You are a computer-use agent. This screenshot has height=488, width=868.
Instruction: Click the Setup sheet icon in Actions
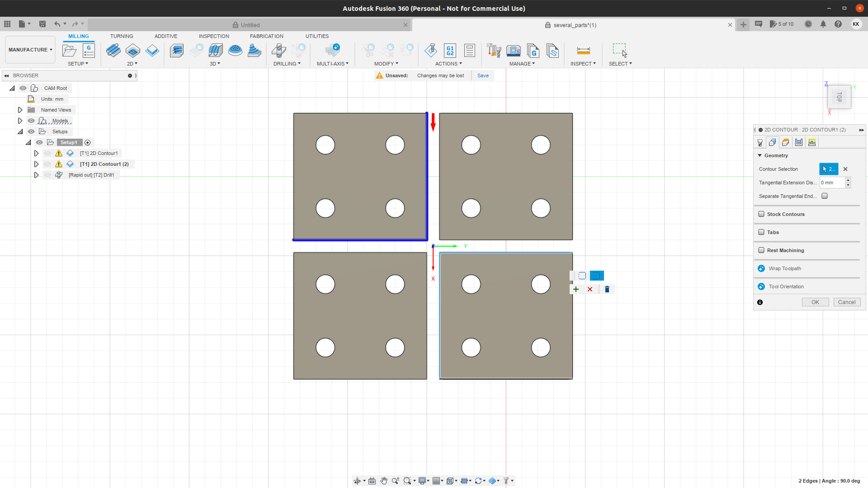coord(470,50)
